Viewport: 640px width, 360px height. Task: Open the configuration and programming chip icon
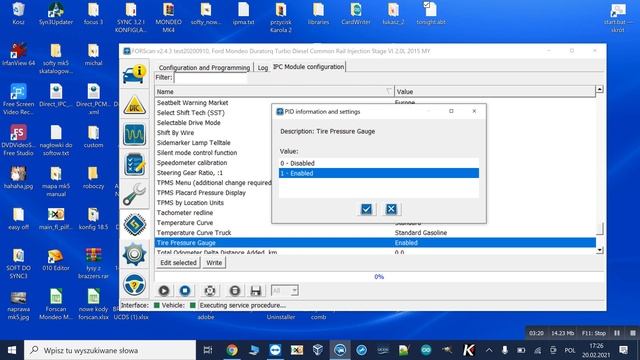(x=134, y=224)
